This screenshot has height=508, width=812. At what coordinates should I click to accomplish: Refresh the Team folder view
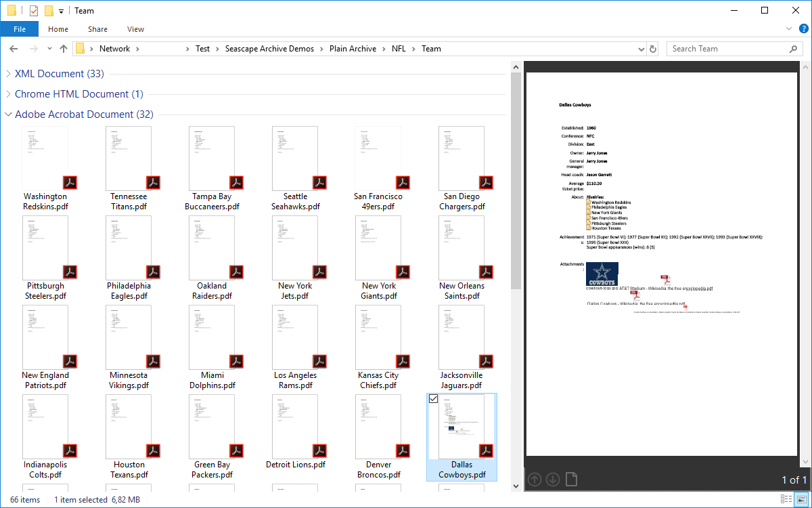click(x=653, y=49)
